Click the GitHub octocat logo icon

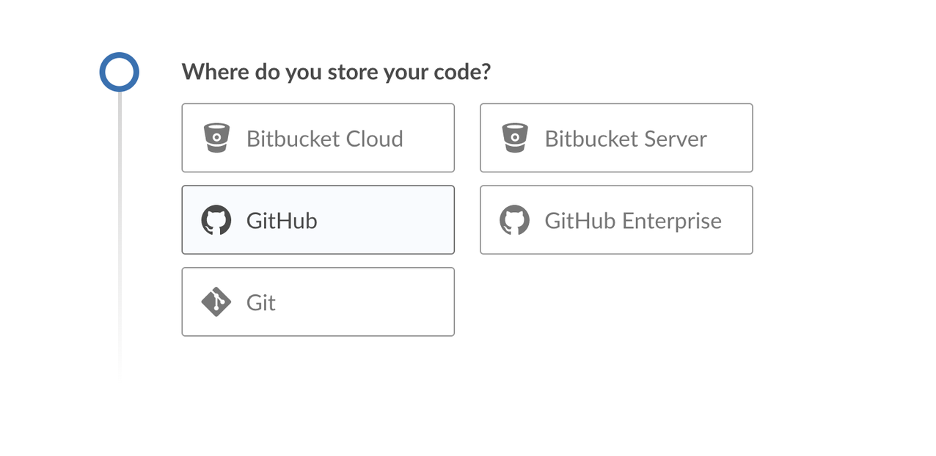(x=216, y=220)
